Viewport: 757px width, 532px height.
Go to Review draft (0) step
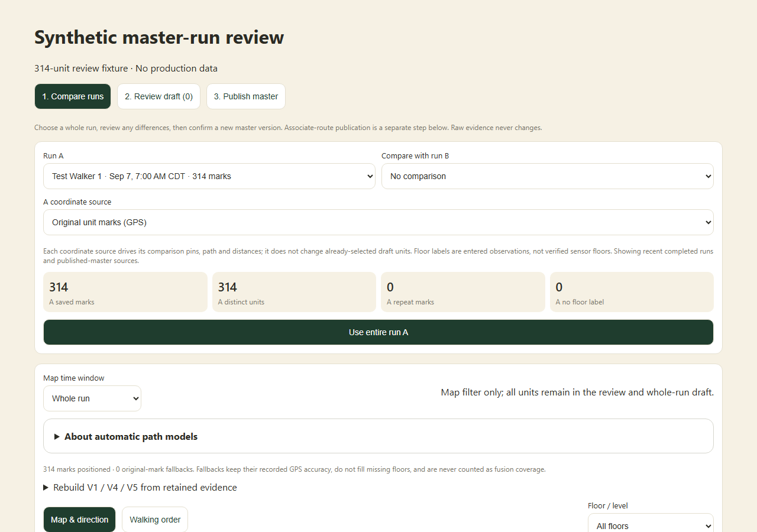(x=159, y=96)
